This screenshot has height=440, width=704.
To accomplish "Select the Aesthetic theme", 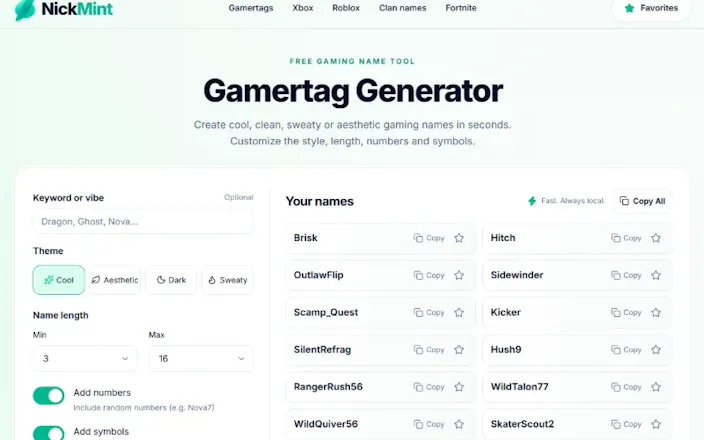I will point(115,280).
